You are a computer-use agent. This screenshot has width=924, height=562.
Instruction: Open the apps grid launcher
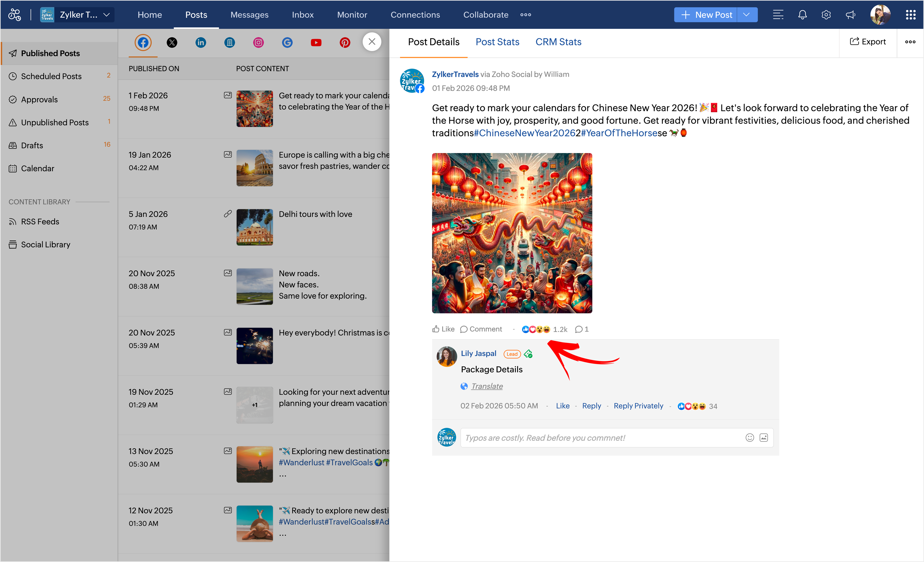click(911, 15)
